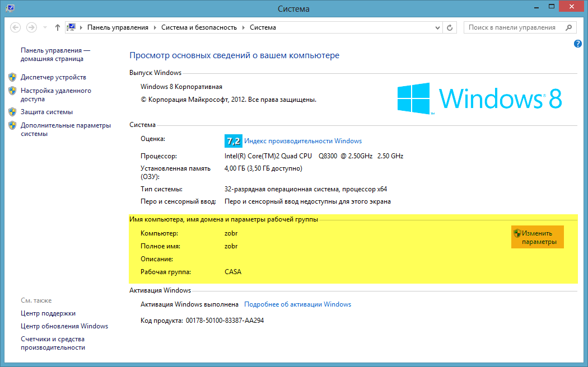This screenshot has width=588, height=367.
Task: Open recent locations dropdown arrow
Action: (45, 28)
